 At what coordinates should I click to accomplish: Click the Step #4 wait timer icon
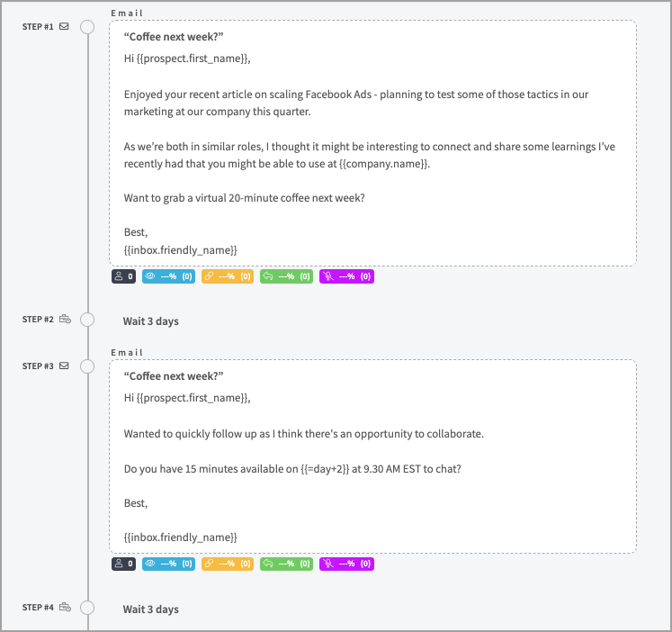(65, 608)
